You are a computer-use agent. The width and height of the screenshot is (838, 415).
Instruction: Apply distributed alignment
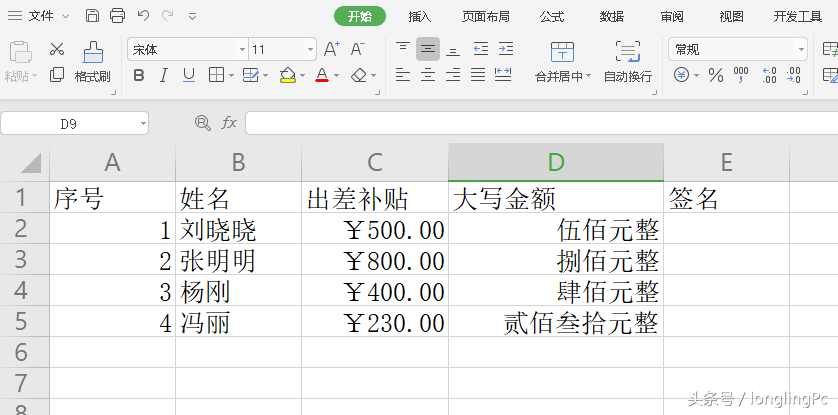point(503,75)
